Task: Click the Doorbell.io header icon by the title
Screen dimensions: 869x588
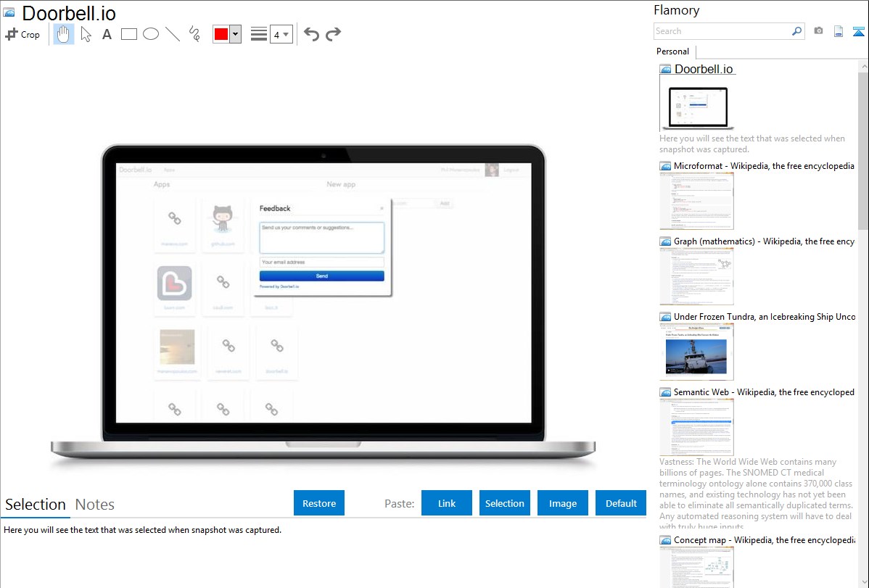Action: pos(9,13)
